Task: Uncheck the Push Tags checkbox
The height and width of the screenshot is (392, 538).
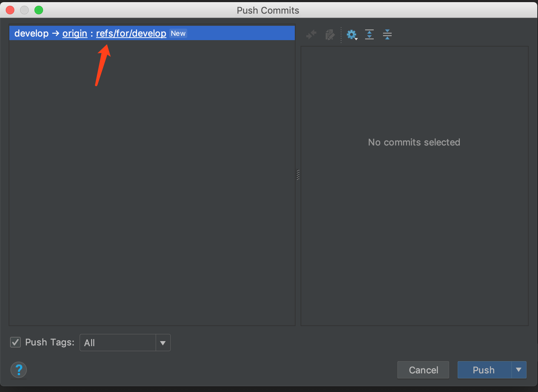Action: tap(15, 342)
